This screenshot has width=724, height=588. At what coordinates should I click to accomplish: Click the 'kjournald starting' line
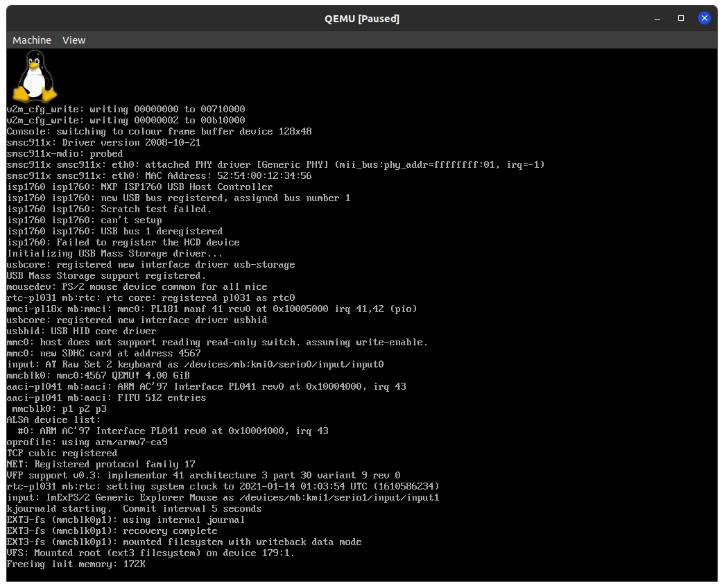[134, 509]
